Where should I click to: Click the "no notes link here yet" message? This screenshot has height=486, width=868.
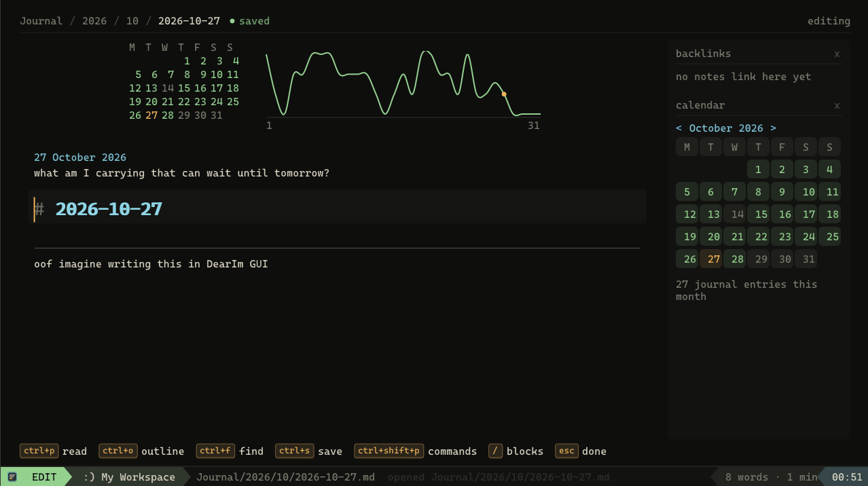[x=744, y=77]
